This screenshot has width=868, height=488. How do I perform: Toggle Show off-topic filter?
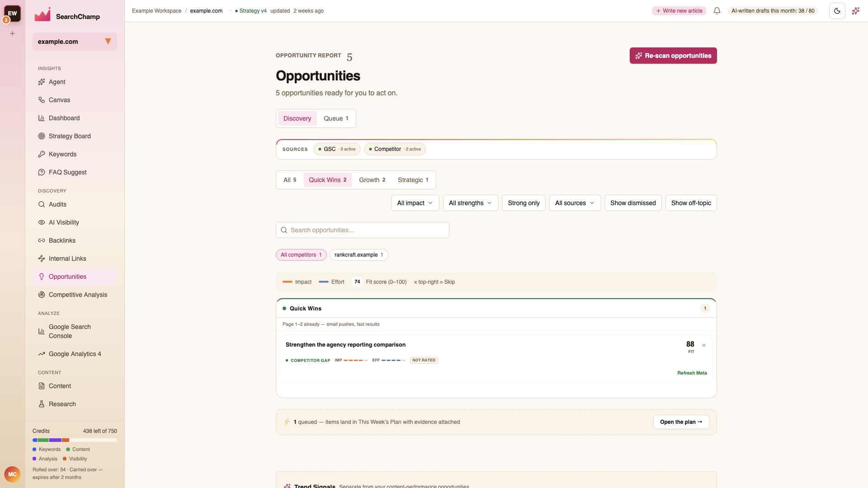pyautogui.click(x=691, y=203)
